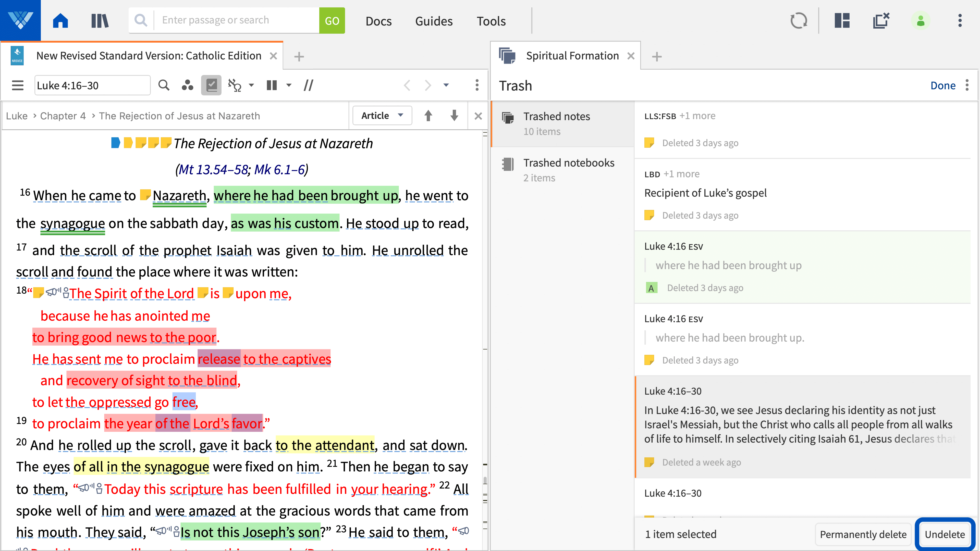Screen dimensions: 980x551
Task: Open the Bible panel kebab menu
Action: tap(477, 85)
